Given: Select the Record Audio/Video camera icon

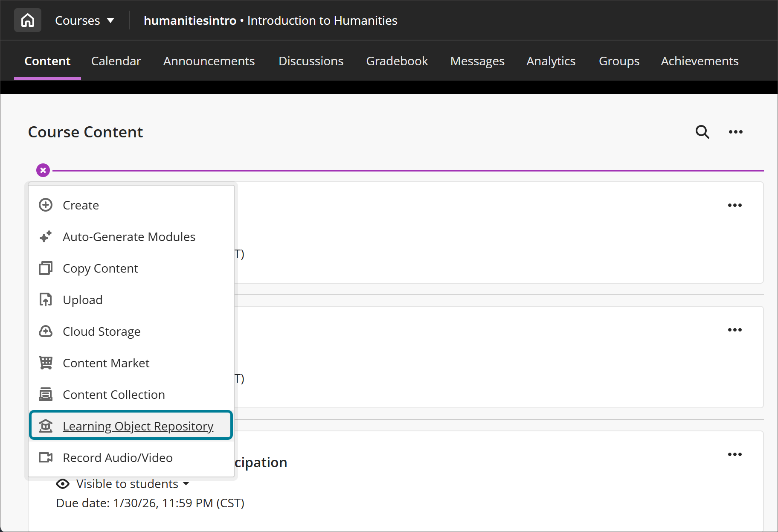Looking at the screenshot, I should pyautogui.click(x=46, y=457).
